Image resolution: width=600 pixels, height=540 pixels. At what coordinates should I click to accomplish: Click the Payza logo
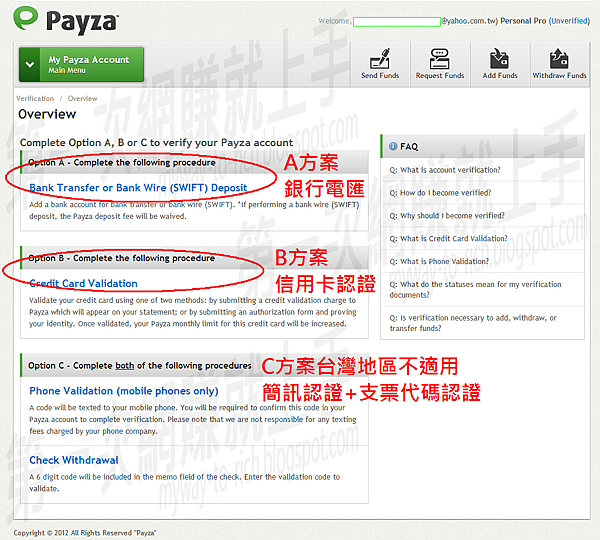66,20
